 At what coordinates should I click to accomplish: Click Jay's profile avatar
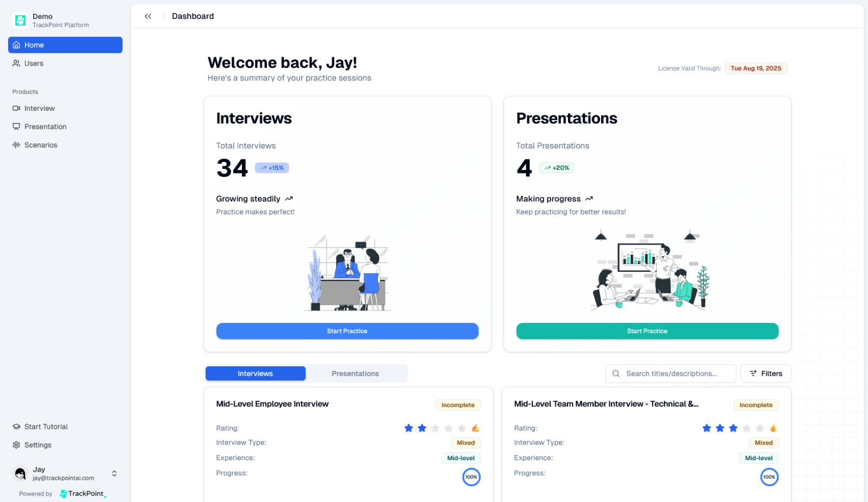point(20,474)
